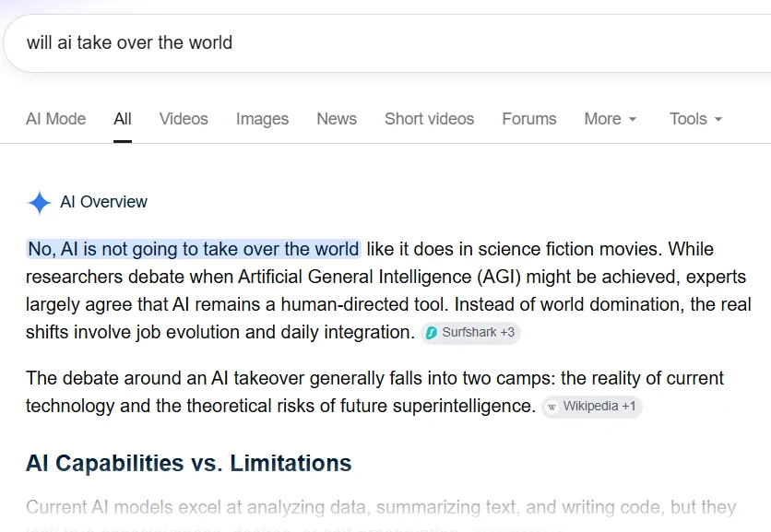Switch to the AI Mode tab
Screen dimensions: 771x532
point(55,119)
